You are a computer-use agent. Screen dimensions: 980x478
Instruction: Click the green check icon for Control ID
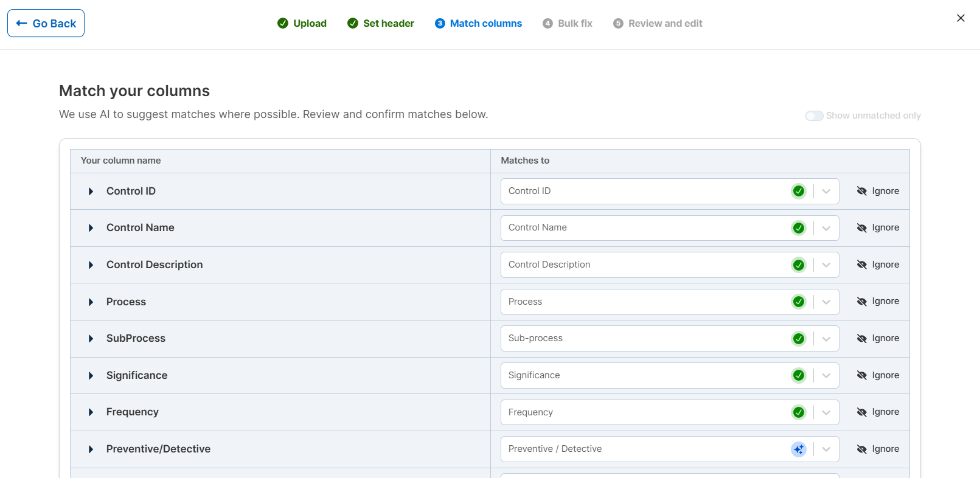click(x=799, y=191)
